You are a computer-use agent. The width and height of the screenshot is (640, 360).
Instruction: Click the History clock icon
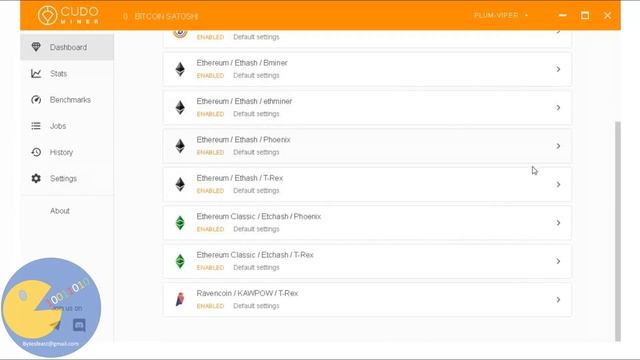tap(36, 152)
